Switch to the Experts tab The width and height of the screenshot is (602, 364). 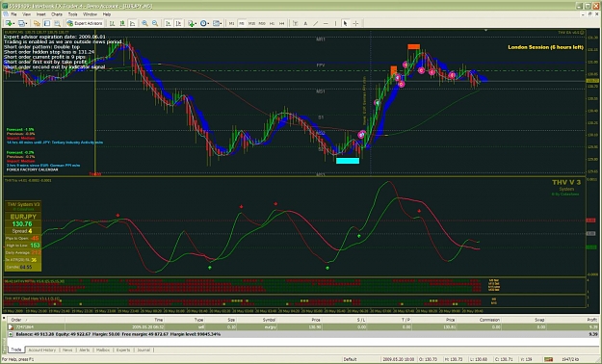pyautogui.click(x=123, y=350)
